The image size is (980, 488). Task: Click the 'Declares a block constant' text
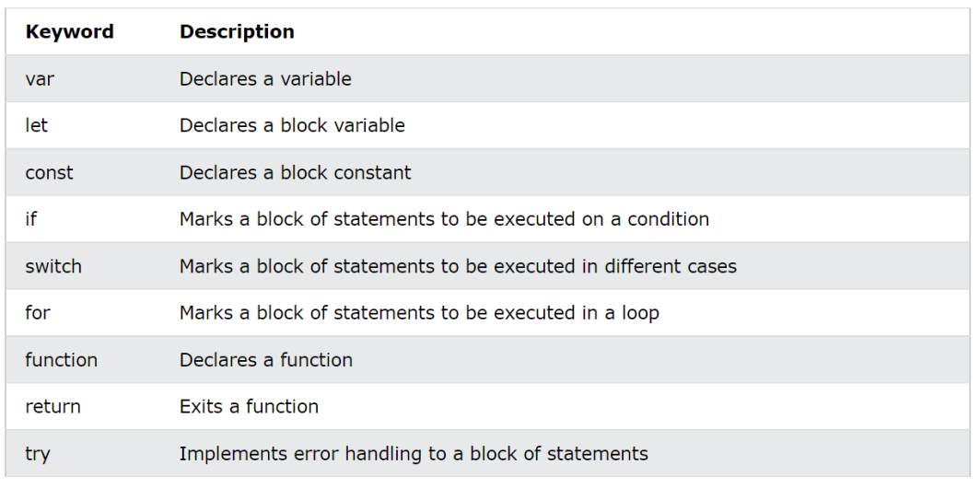(x=295, y=172)
